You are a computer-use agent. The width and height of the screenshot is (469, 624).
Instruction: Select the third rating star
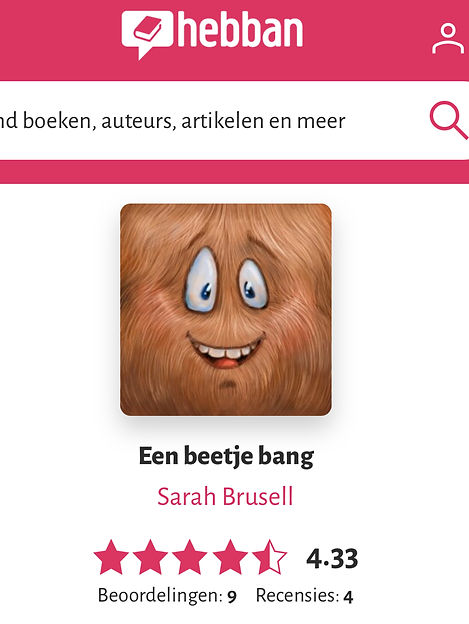pyautogui.click(x=190, y=557)
